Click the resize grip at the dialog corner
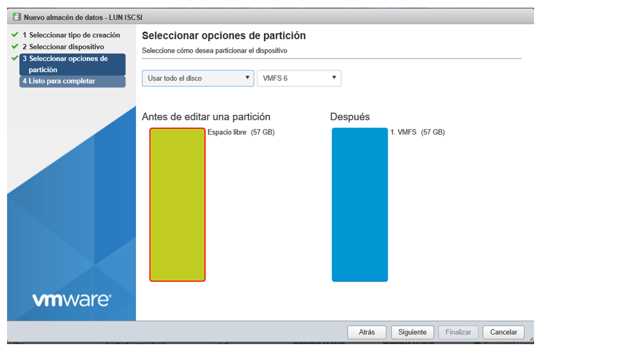Image resolution: width=644 pixels, height=362 pixels. pyautogui.click(x=531, y=338)
